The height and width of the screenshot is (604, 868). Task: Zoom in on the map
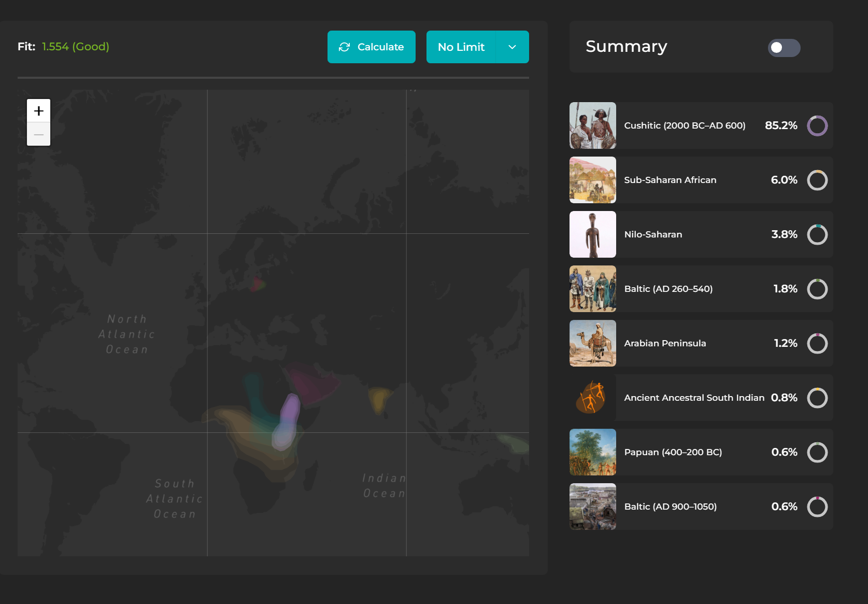39,111
